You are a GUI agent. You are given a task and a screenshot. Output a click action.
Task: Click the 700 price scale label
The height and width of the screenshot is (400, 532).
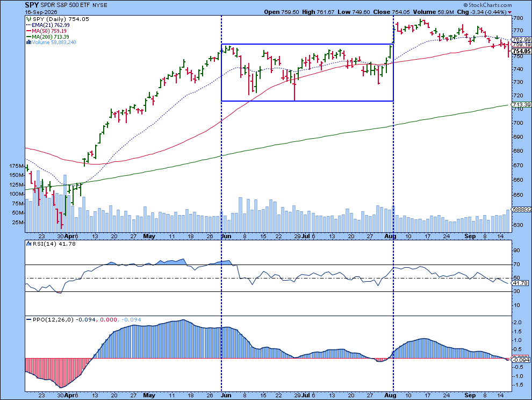pos(519,123)
